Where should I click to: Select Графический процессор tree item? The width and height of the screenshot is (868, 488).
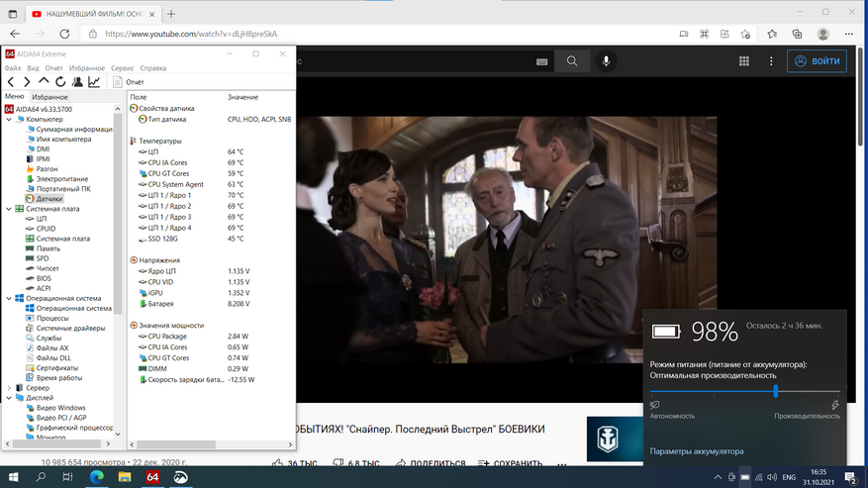(69, 429)
